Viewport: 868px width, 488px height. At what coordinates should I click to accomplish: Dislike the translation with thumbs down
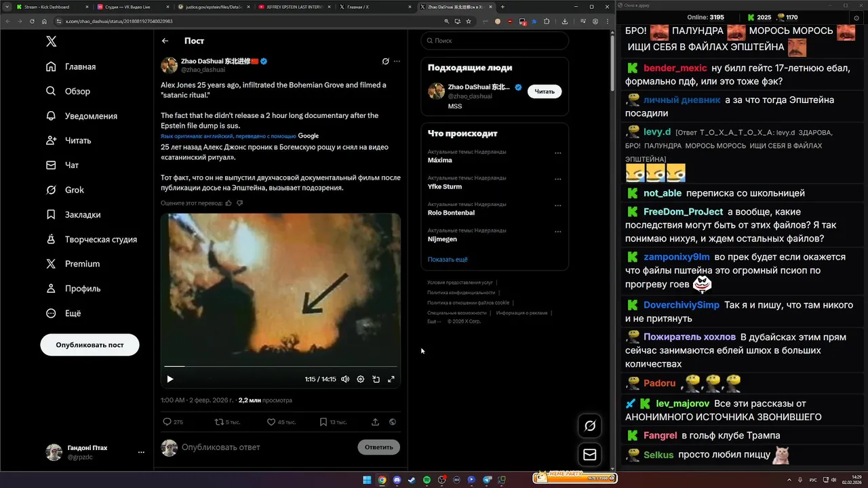coord(240,203)
